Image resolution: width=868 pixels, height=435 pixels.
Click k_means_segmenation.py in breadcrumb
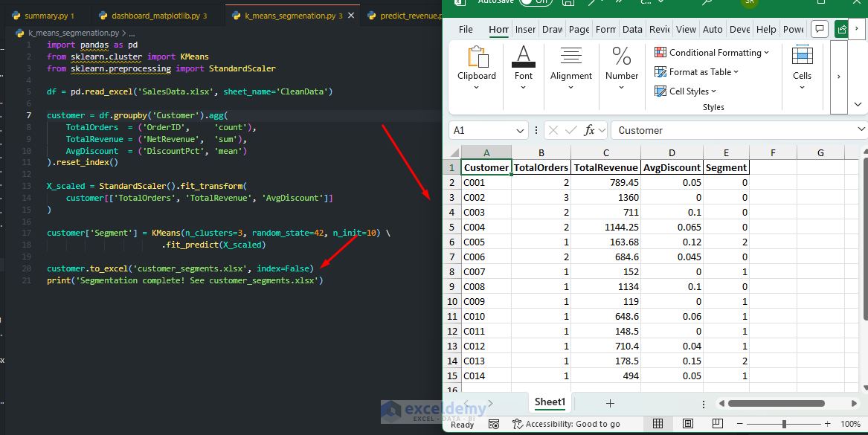(x=74, y=33)
